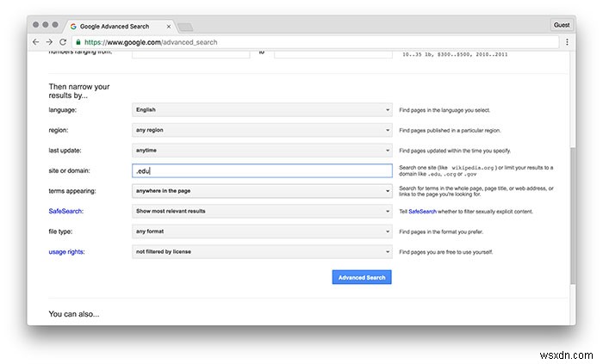
Task: Click the 'site or domain:' label
Action: click(69, 171)
